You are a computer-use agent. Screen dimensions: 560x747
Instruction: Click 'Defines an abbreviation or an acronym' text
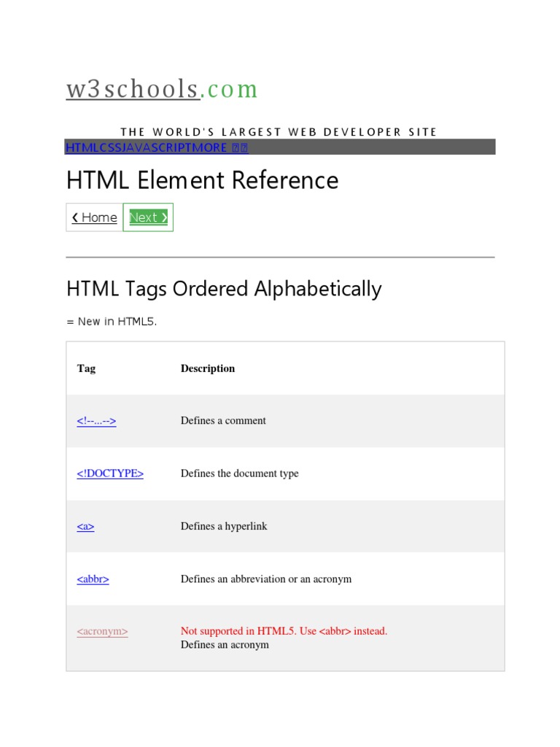[x=266, y=579]
